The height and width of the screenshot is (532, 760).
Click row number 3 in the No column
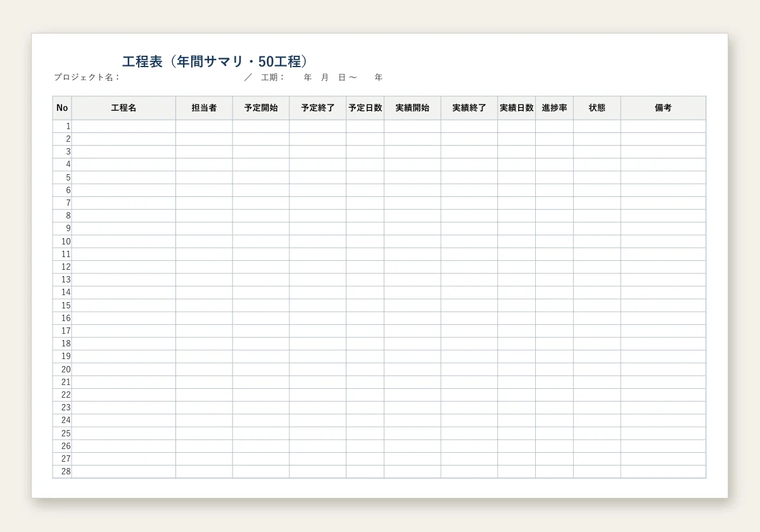(62, 152)
